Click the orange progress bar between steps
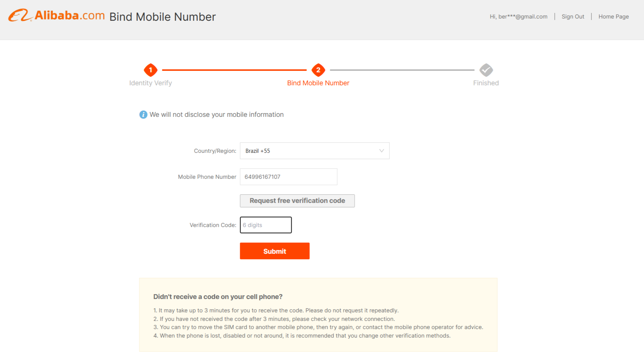Image resolution: width=644 pixels, height=361 pixels. [234, 70]
